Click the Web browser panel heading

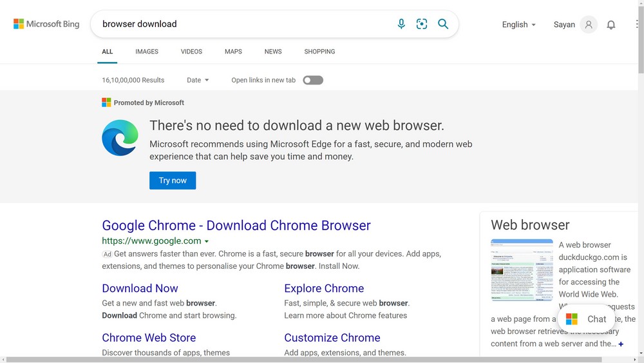(x=530, y=225)
